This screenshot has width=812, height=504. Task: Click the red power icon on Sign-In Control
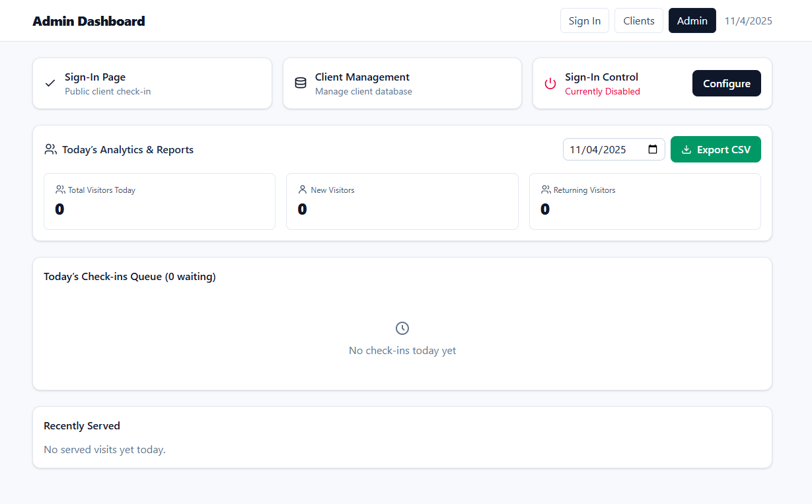550,83
